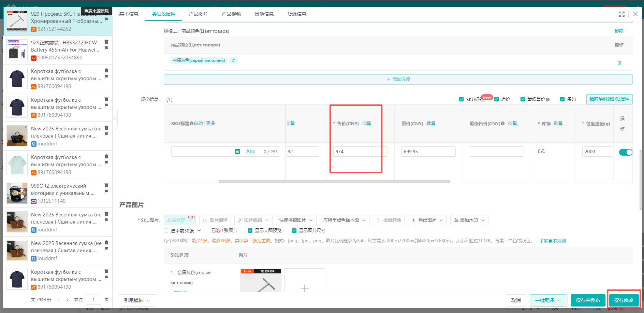Click the edit pencil next to 金属灰色 color tag
The image size is (644, 313).
click(233, 60)
